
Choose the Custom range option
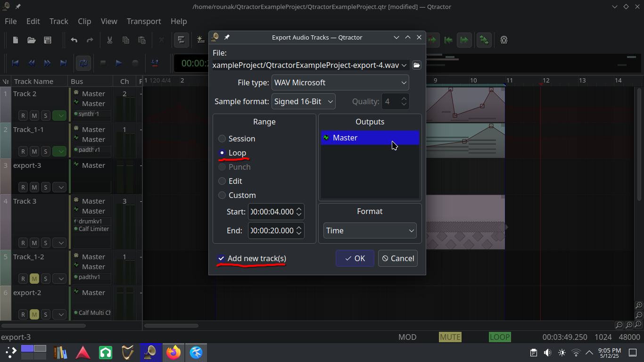point(222,195)
